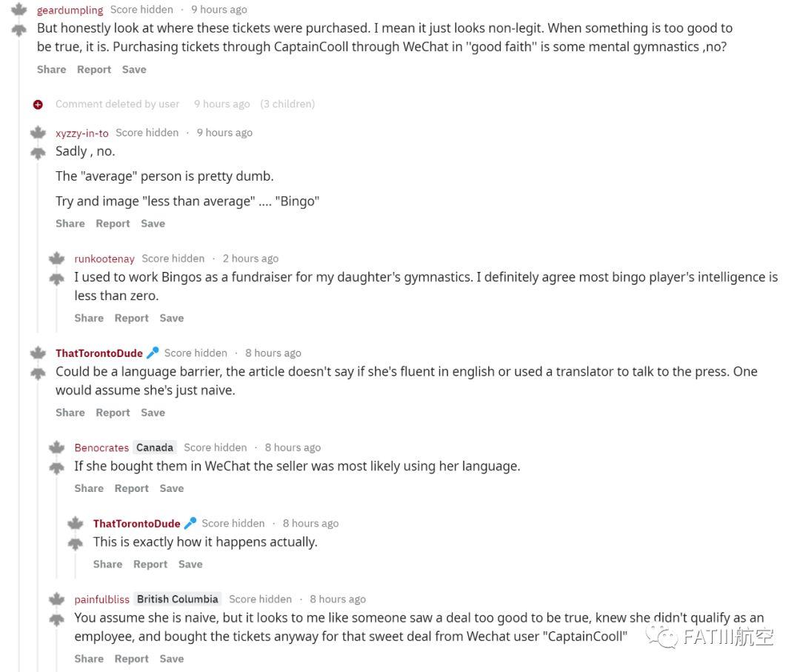Downvote Benocrates' WeChat seller comment
The width and height of the screenshot is (800, 672).
[x=56, y=468]
